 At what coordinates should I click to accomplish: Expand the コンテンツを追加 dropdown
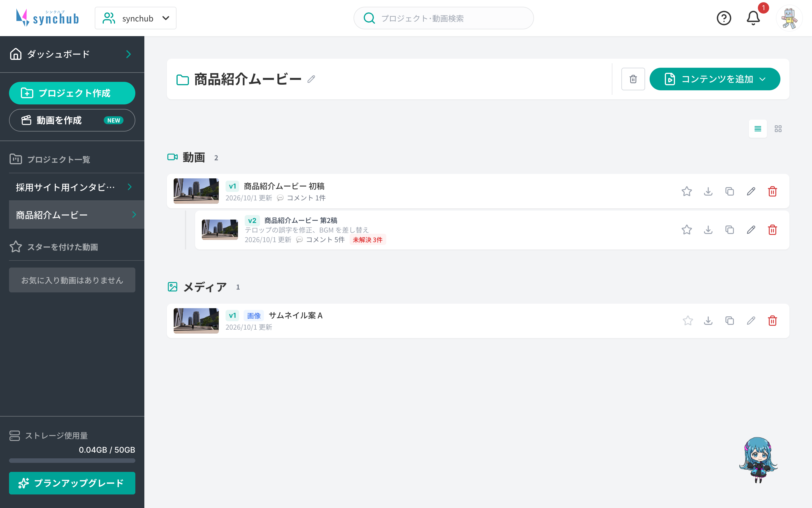(715, 79)
